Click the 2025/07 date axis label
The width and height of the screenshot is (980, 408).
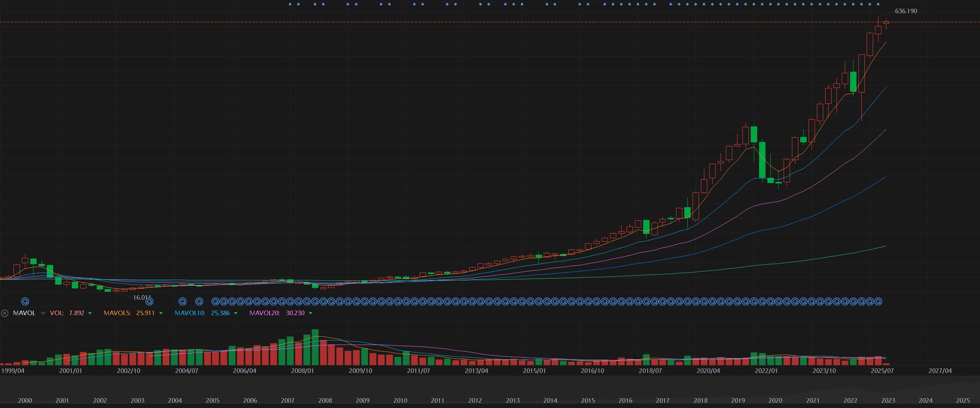tap(882, 371)
